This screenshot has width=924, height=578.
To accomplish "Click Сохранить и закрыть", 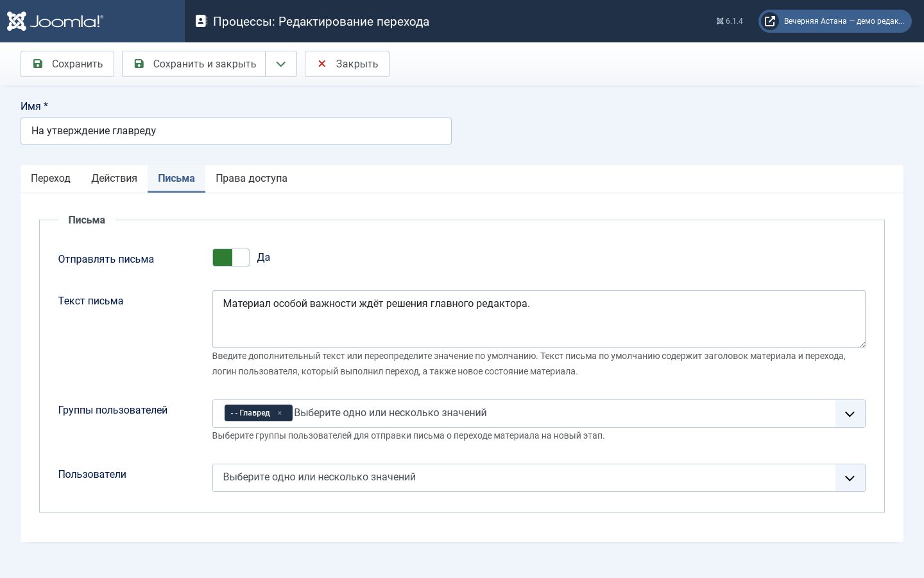I will (x=194, y=64).
